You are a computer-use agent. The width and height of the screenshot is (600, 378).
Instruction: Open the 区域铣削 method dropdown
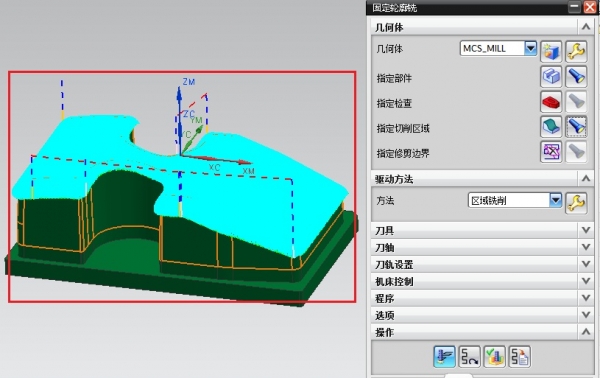[556, 200]
